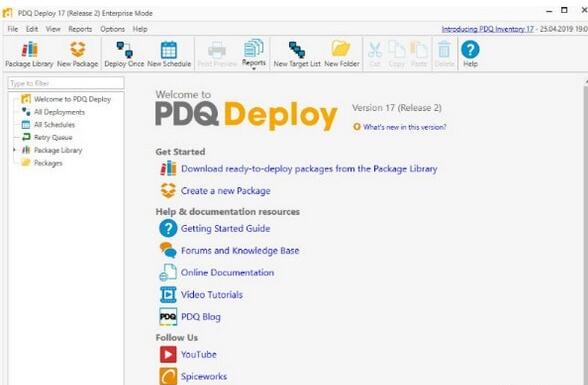Launch Deploy Once from the toolbar
The width and height of the screenshot is (588, 385).
[124, 55]
